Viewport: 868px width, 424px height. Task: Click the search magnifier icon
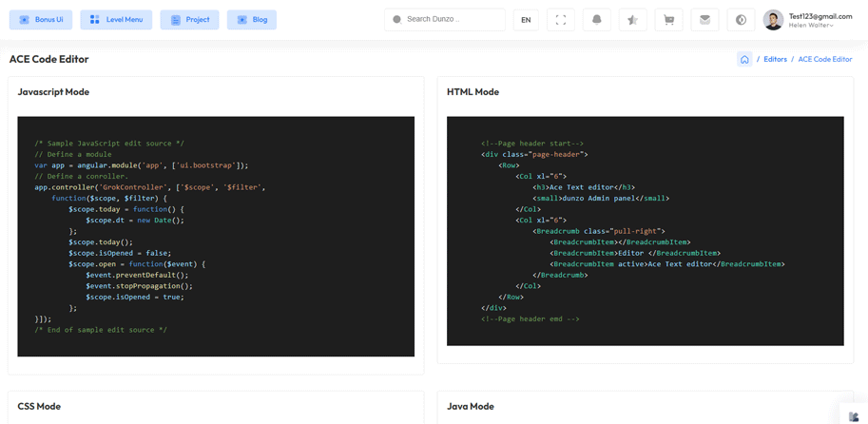[x=397, y=20]
